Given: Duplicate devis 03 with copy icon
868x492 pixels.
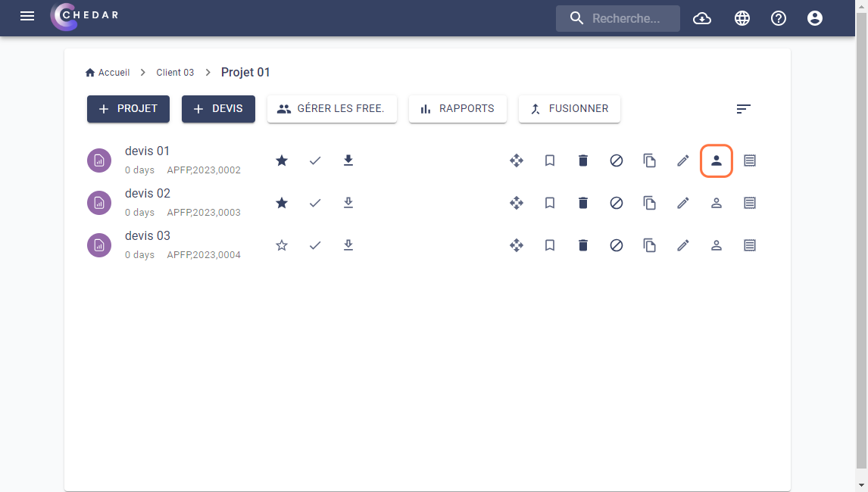Looking at the screenshot, I should point(649,245).
